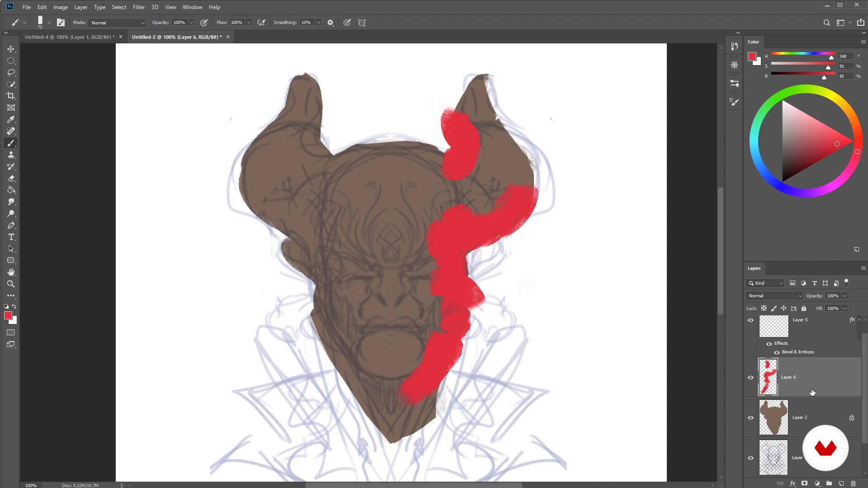Hide Layer 6 visibility eye
868x488 pixels.
tap(750, 377)
